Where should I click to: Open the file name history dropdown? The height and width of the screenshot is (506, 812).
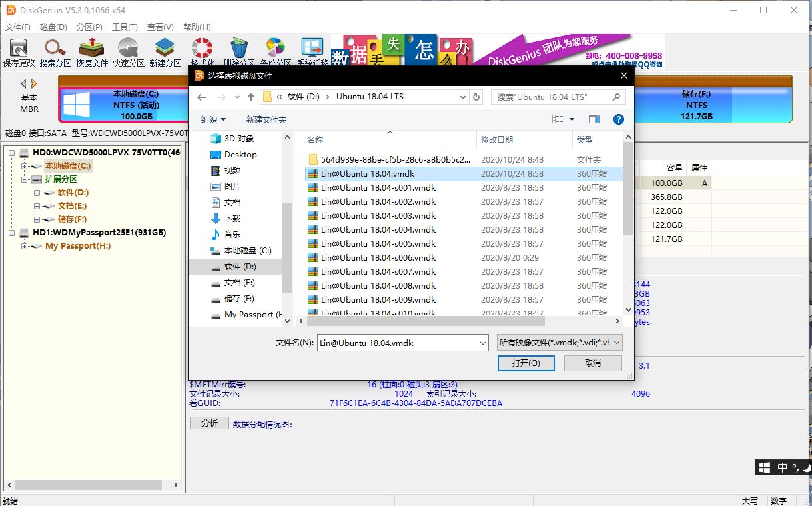click(x=483, y=343)
